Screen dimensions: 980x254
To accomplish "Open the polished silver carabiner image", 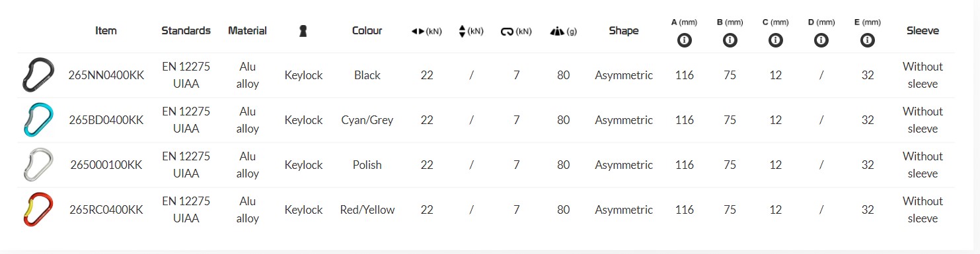I will [x=37, y=164].
